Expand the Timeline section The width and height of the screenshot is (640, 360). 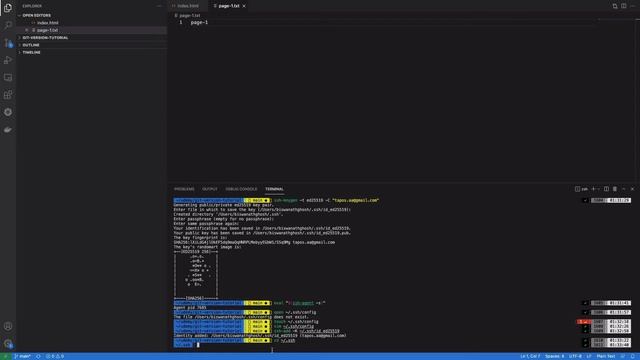[31, 52]
